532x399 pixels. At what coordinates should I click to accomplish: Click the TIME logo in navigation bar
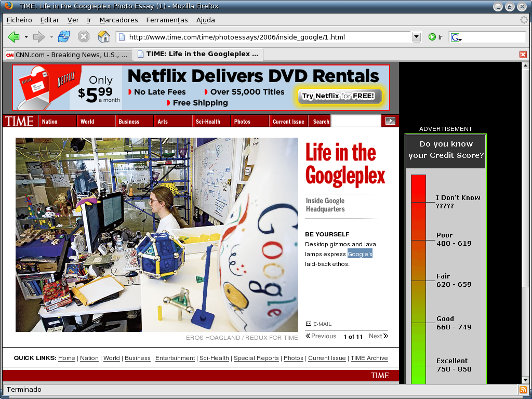[x=19, y=121]
